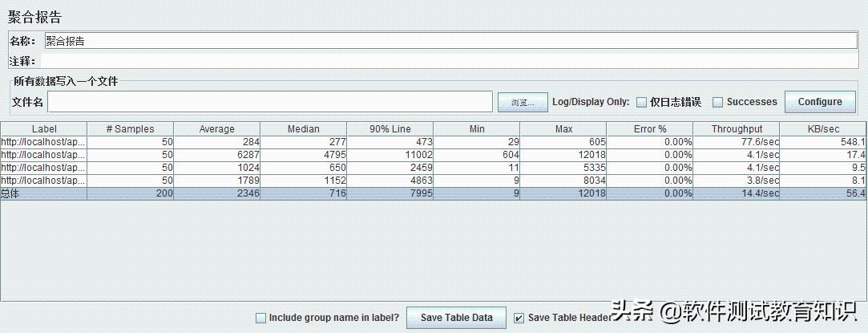
Task: Select the 总体 total summary row
Action: click(x=433, y=194)
